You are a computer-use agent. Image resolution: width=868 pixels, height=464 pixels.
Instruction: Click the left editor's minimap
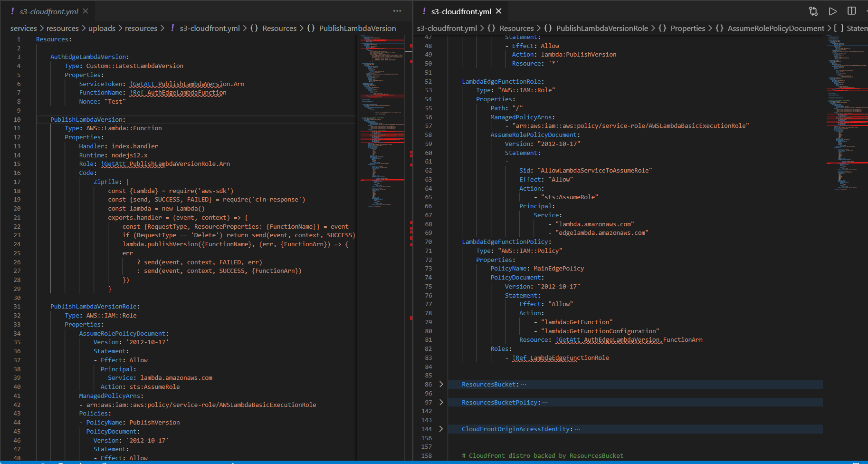[382, 122]
